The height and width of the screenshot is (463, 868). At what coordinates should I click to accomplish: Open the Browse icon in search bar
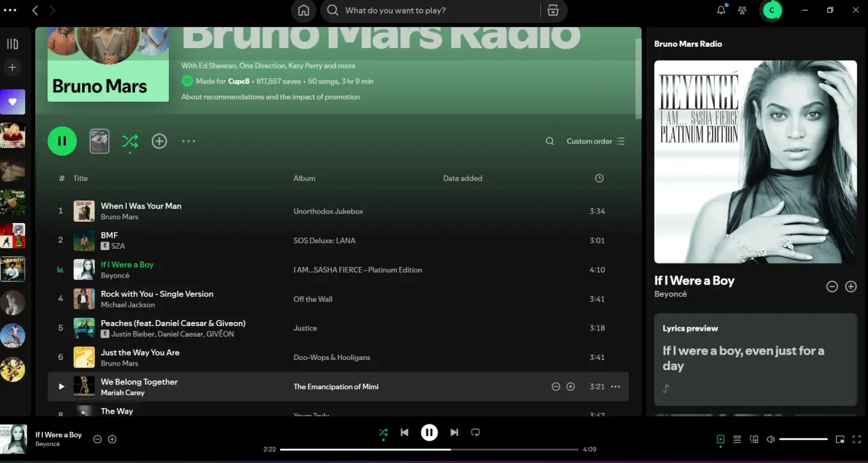click(x=553, y=10)
